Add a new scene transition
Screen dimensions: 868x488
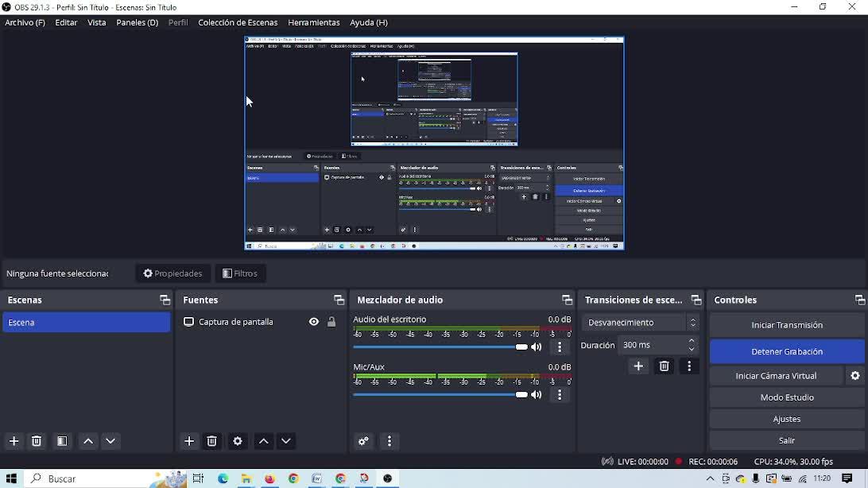638,366
